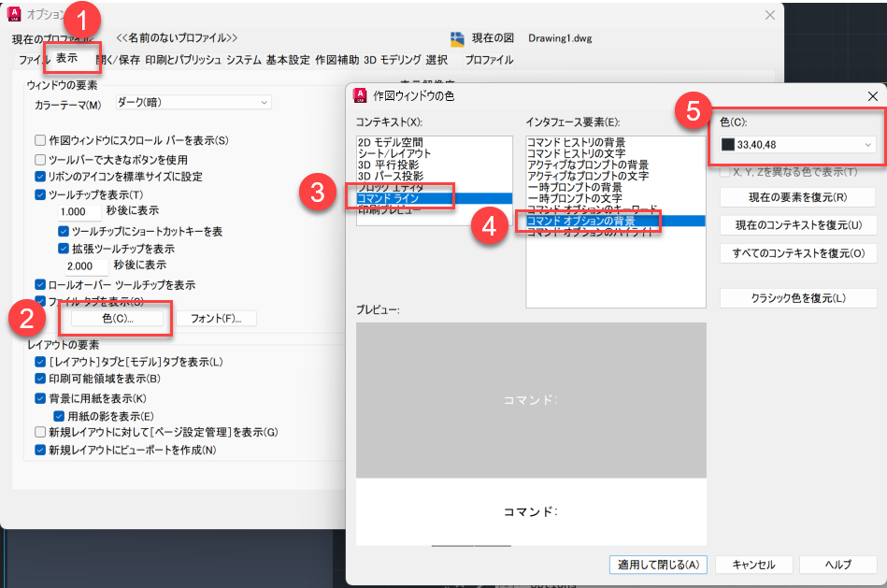Toggle 新規レイアウトにビューポートを作成 checkbox
Screen dimensions: 887x588
(40, 450)
